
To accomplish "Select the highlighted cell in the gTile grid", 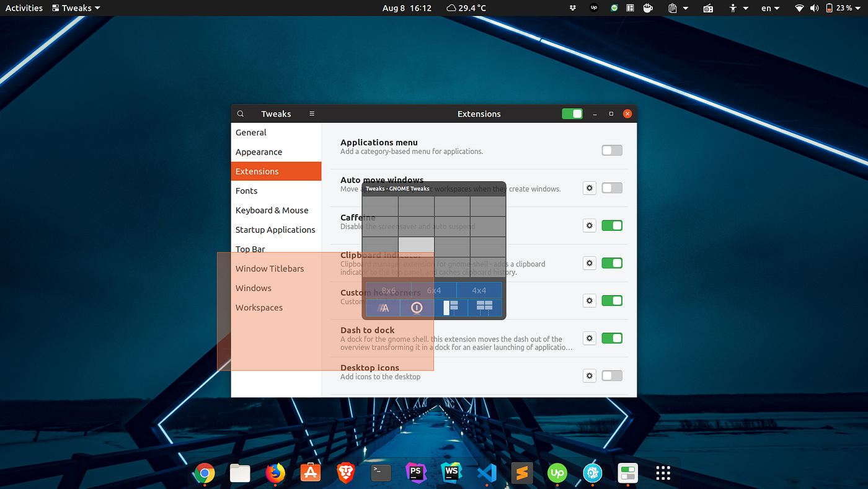I will pyautogui.click(x=416, y=244).
